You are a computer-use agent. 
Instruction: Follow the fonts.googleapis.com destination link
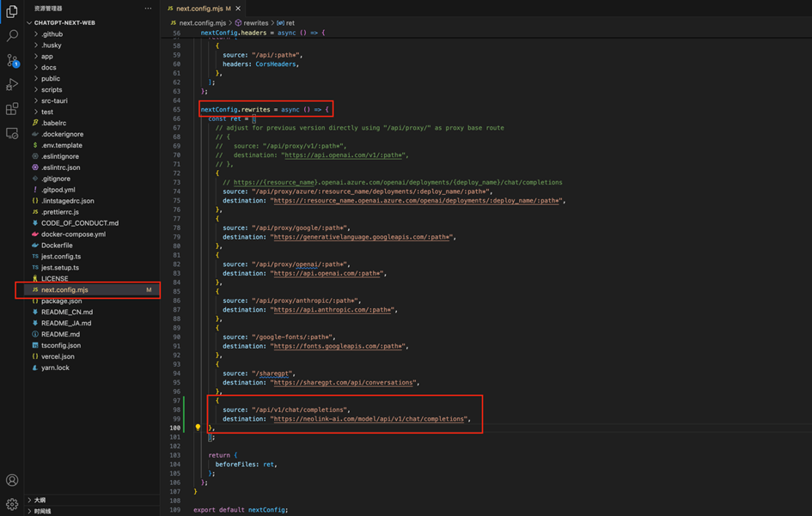click(x=339, y=346)
